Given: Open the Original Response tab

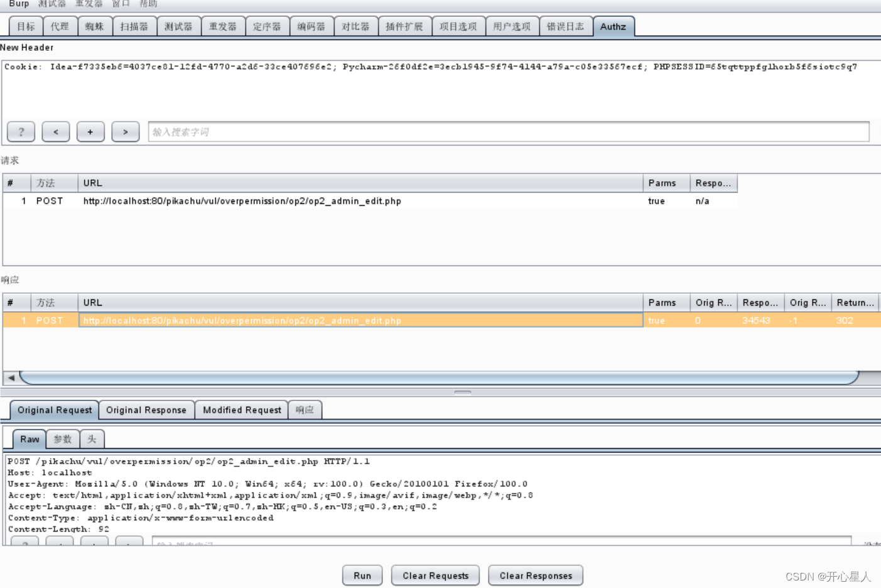Looking at the screenshot, I should click(x=146, y=410).
